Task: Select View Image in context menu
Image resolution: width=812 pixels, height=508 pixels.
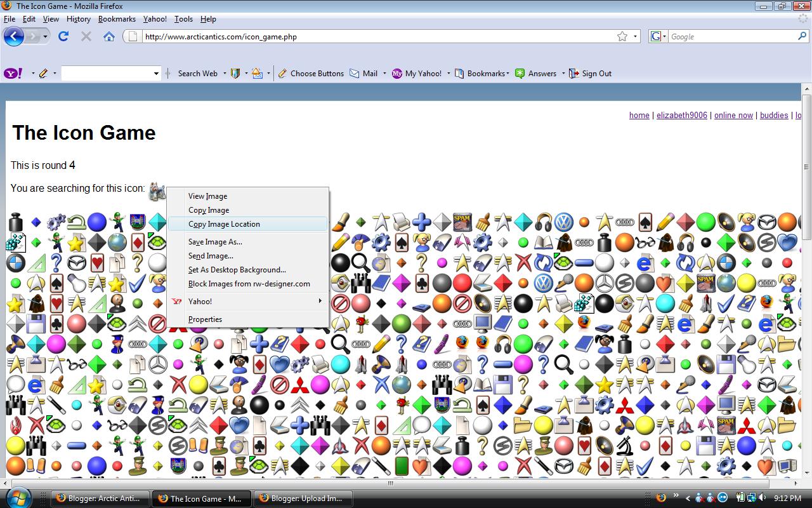Action: point(247,196)
